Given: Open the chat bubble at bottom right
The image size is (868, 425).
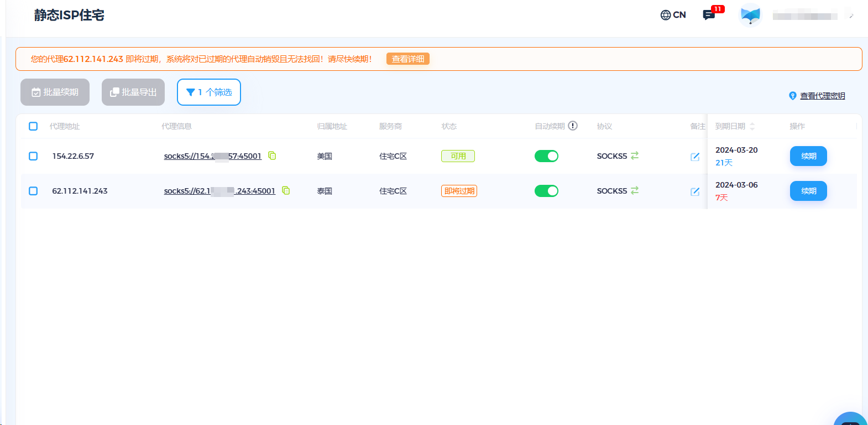Looking at the screenshot, I should (850, 419).
